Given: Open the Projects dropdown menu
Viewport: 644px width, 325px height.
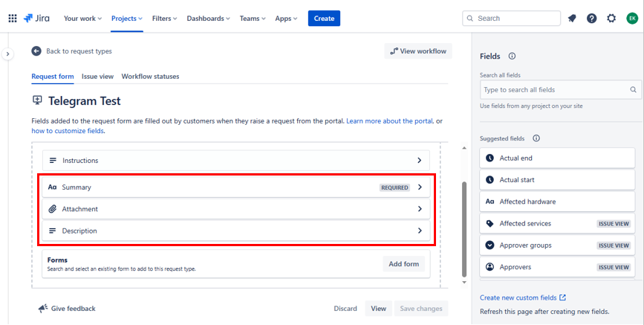Looking at the screenshot, I should tap(127, 18).
